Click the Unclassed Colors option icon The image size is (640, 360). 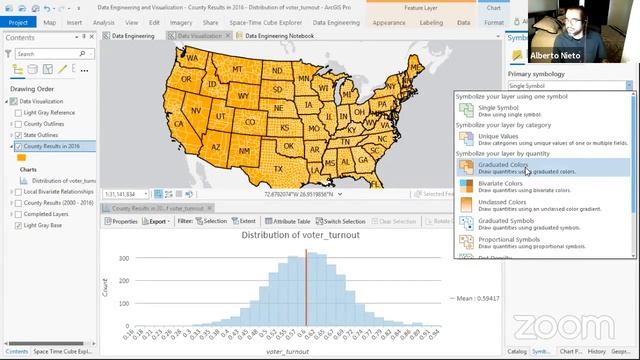[x=466, y=205]
